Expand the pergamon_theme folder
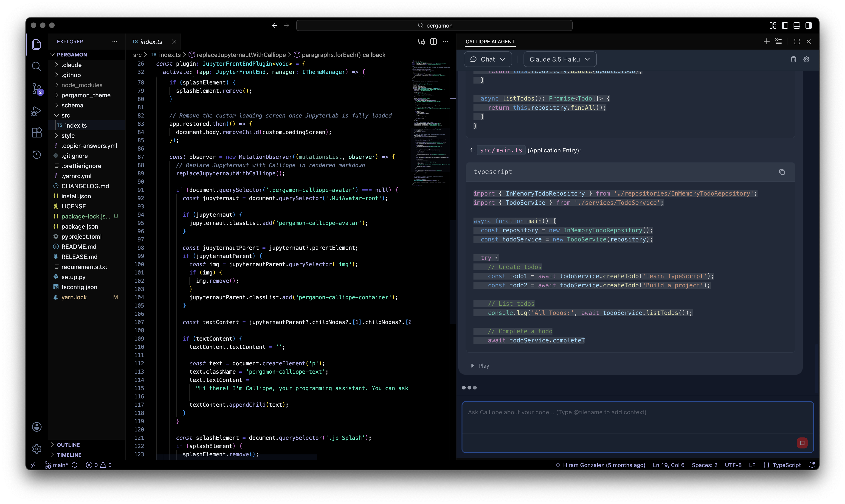This screenshot has height=504, width=845. tap(86, 95)
